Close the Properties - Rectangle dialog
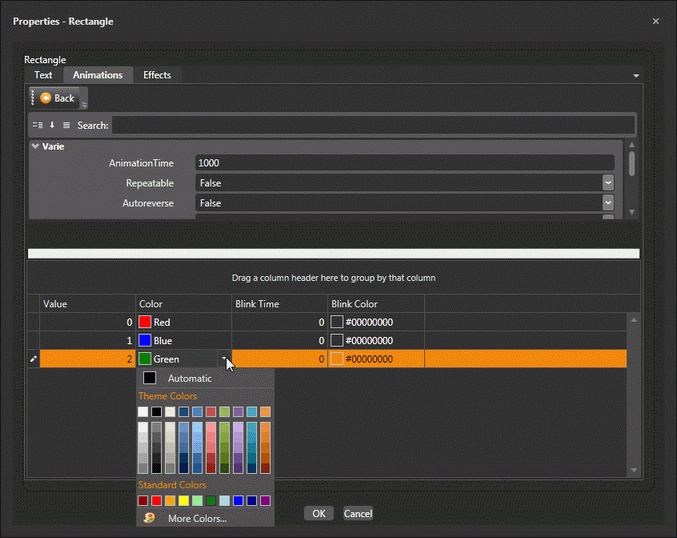Image resolution: width=677 pixels, height=538 pixels. pyautogui.click(x=655, y=21)
